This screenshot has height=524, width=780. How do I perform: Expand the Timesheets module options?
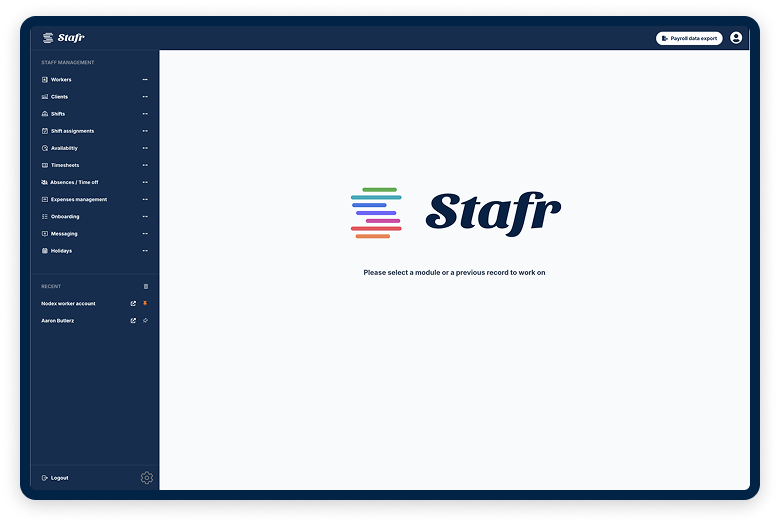tap(145, 165)
